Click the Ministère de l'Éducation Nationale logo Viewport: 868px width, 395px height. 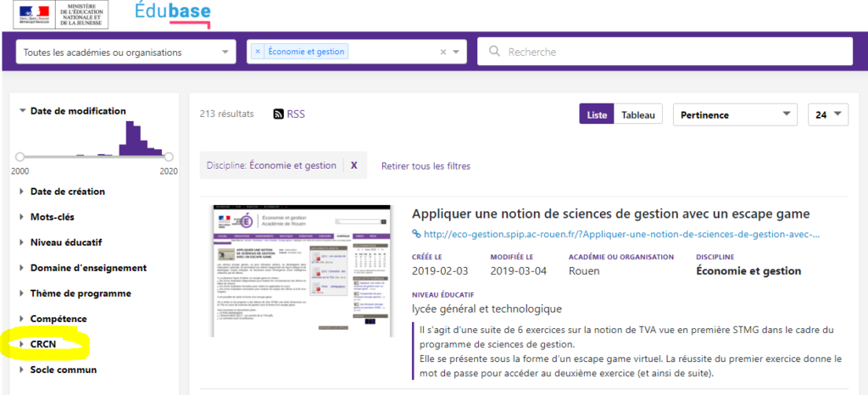(x=61, y=15)
